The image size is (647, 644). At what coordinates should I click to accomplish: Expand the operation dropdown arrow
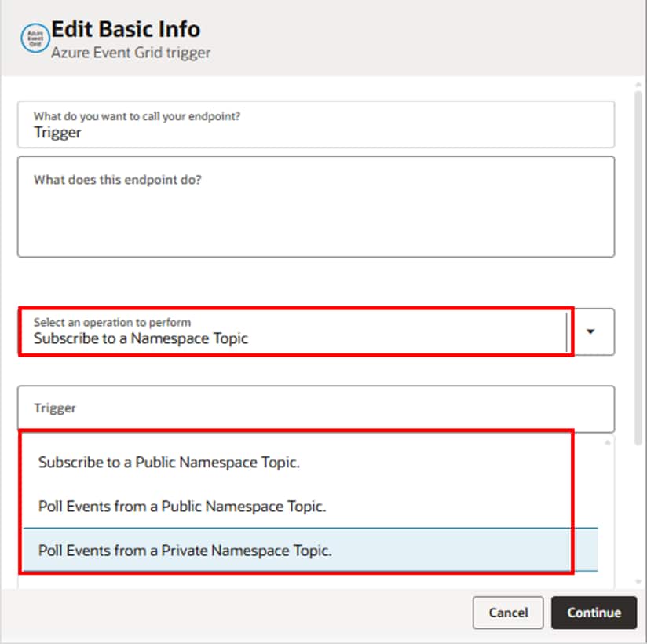[x=590, y=331]
